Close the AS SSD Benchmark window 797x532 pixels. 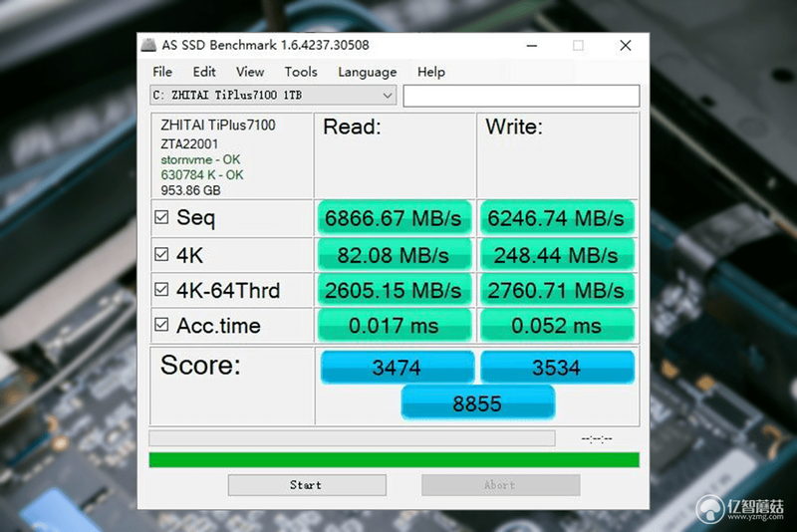pos(626,46)
